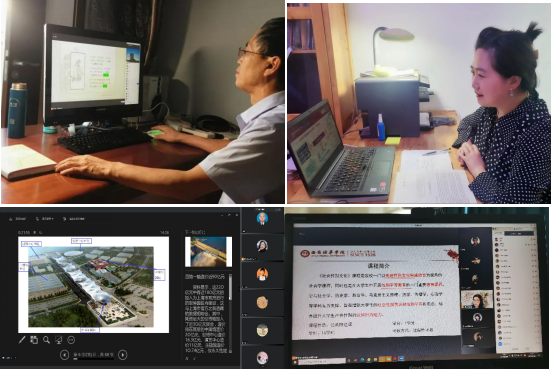Image resolution: width=551 pixels, height=370 pixels.
Task: Pause the presentation timer
Action: (x=34, y=233)
